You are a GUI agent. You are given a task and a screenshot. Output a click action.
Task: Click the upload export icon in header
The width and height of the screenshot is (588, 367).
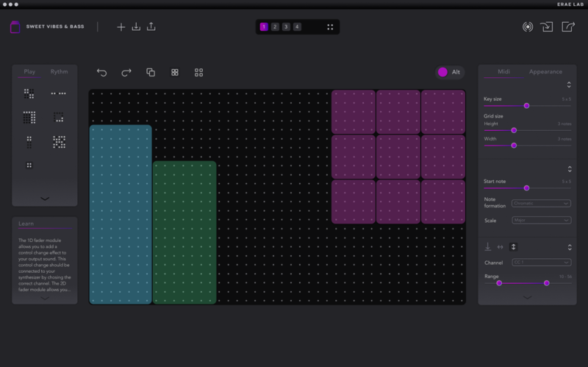[151, 27]
